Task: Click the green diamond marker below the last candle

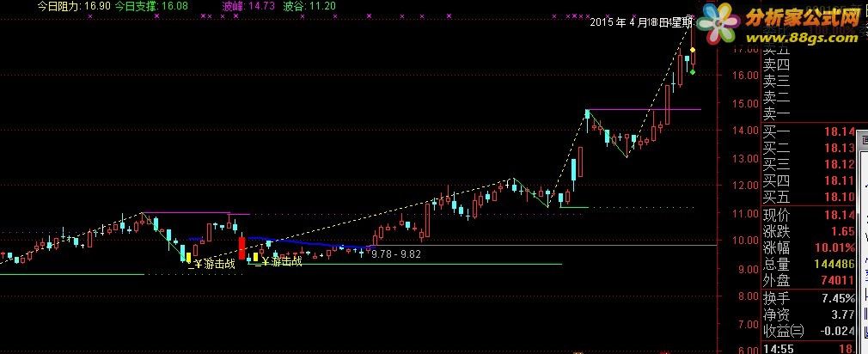Action: [693, 72]
